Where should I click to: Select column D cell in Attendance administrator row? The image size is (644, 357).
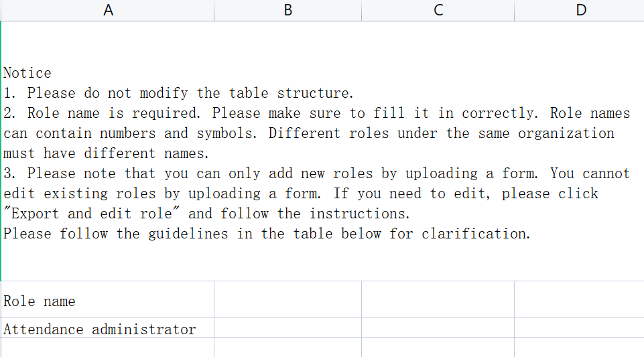tap(580, 328)
